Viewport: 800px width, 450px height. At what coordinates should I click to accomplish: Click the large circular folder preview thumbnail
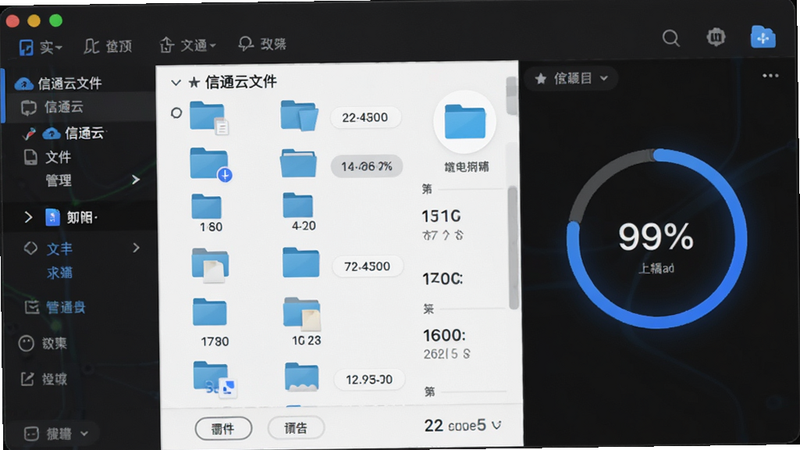coord(464,122)
